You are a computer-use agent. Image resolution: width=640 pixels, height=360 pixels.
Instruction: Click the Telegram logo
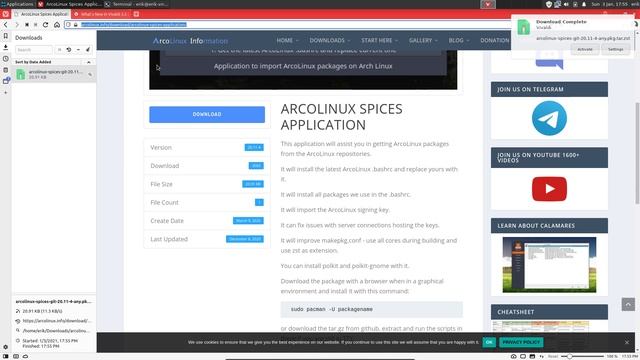pos(549,118)
